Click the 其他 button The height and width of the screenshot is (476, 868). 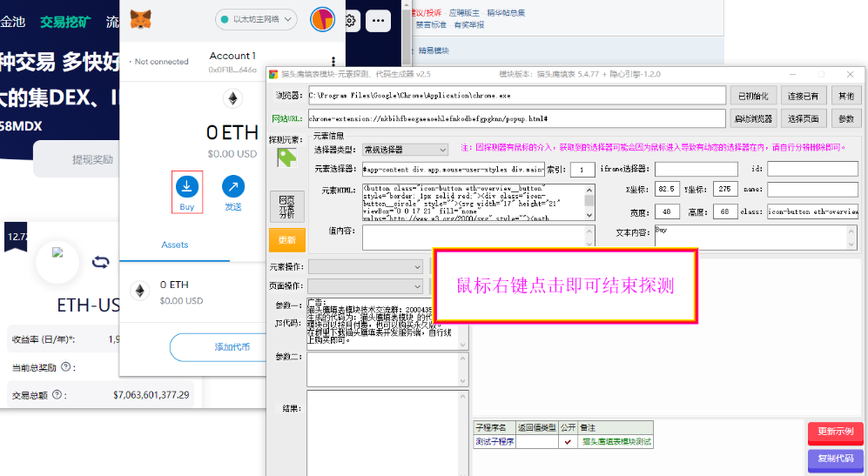pos(846,96)
